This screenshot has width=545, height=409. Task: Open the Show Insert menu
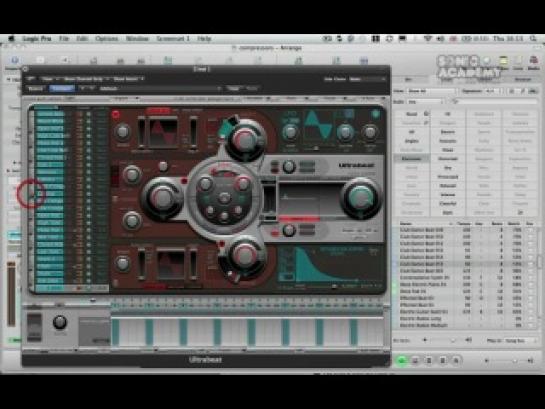[x=128, y=79]
